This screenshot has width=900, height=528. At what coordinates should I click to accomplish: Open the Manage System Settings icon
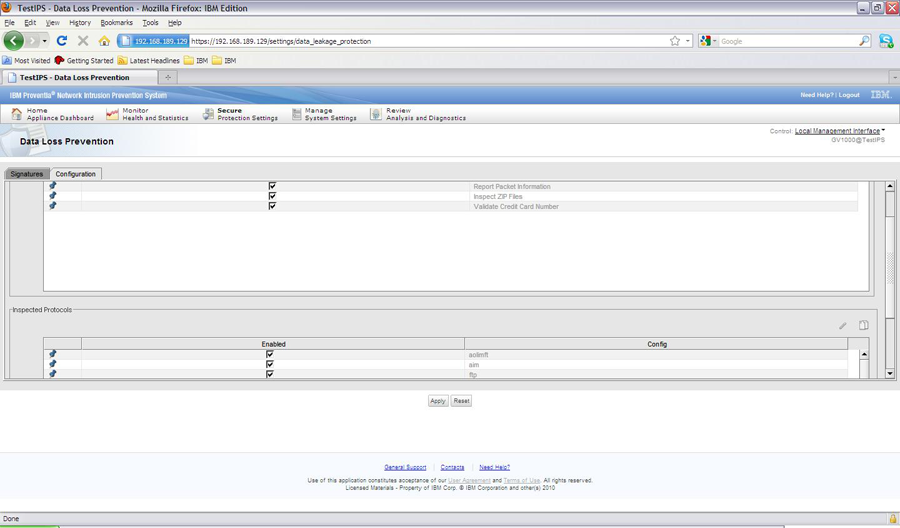pyautogui.click(x=296, y=114)
